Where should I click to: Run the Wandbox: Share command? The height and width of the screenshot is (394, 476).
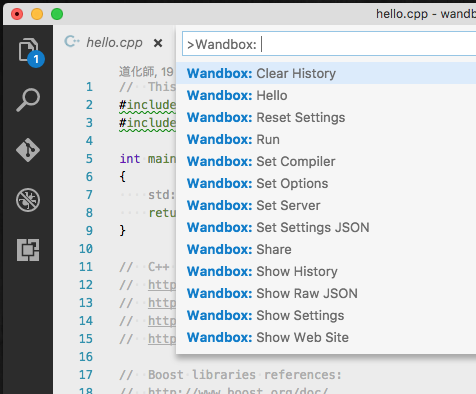326,249
